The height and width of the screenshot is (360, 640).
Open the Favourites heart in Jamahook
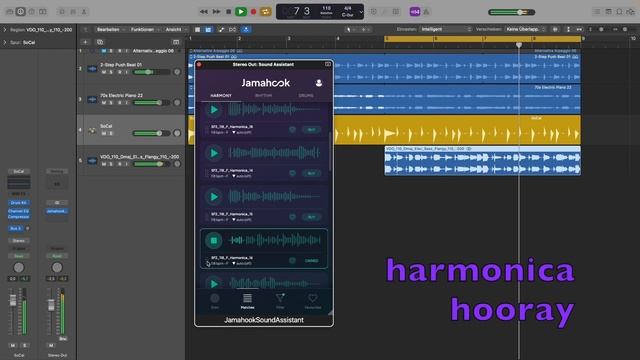(313, 301)
